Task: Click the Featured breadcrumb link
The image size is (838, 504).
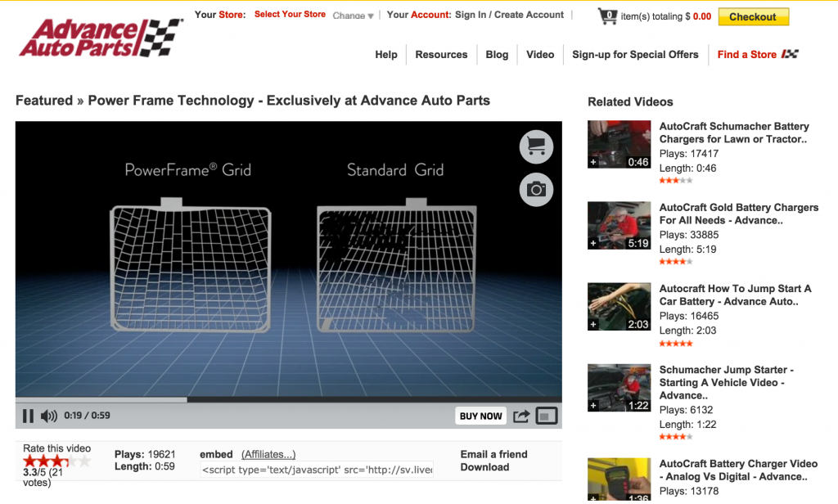Action: coord(44,101)
